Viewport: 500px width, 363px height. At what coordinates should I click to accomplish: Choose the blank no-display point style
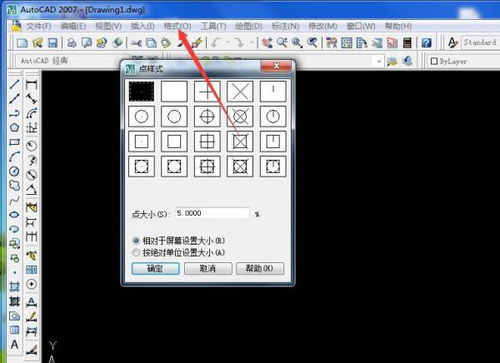174,91
